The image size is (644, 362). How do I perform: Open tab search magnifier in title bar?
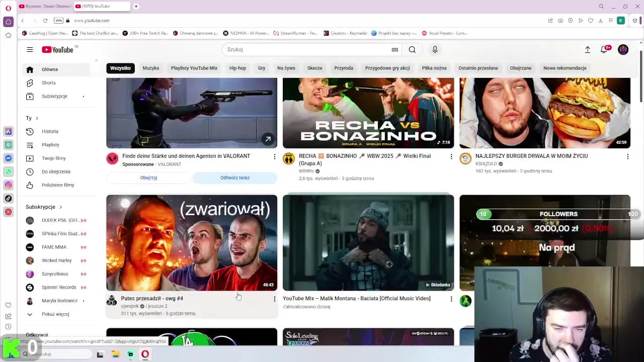click(x=601, y=7)
